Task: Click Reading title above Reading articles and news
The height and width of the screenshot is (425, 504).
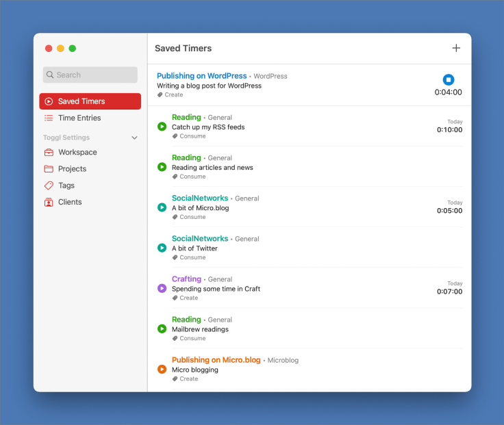Action: click(186, 157)
